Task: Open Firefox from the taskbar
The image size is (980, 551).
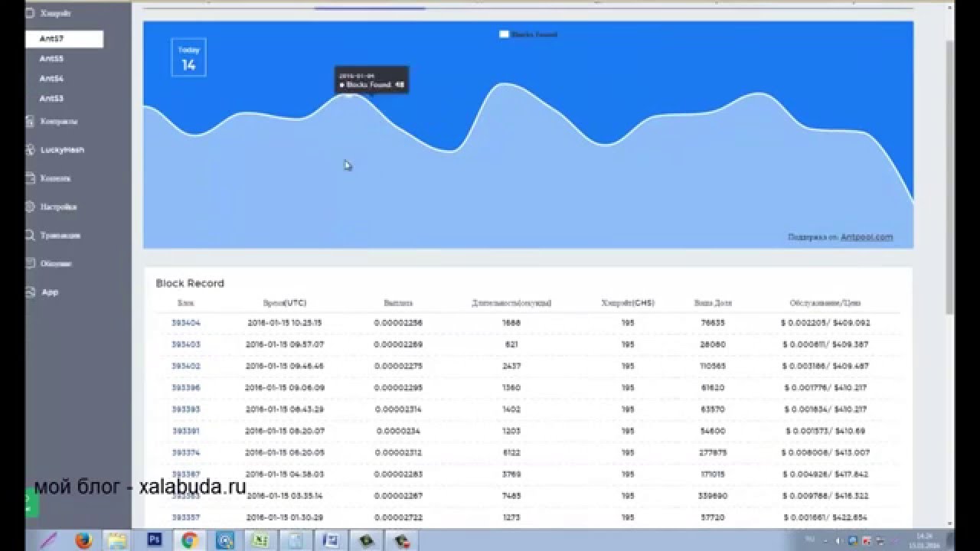Action: [83, 540]
